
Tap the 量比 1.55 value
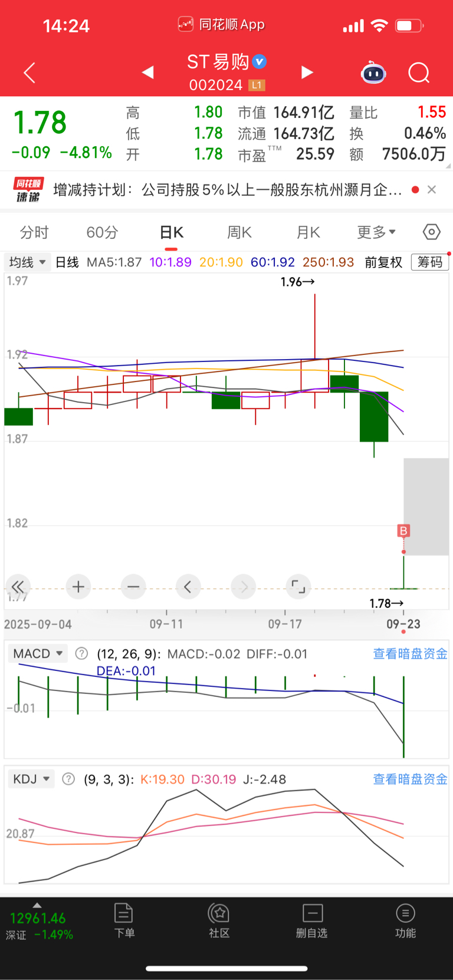coord(432,112)
